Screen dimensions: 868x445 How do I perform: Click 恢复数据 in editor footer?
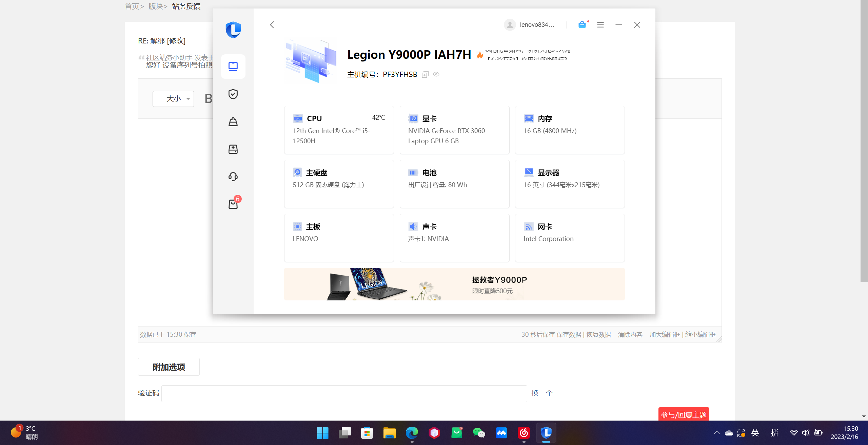pos(599,334)
